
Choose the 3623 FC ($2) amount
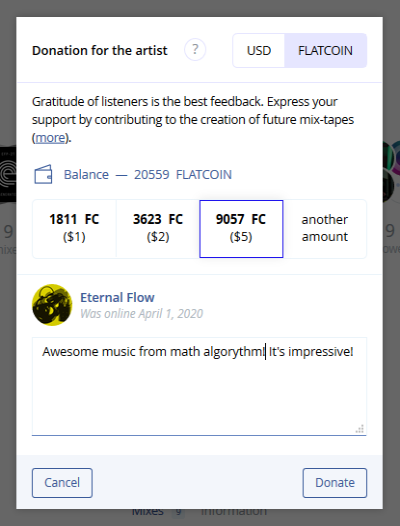pyautogui.click(x=158, y=229)
